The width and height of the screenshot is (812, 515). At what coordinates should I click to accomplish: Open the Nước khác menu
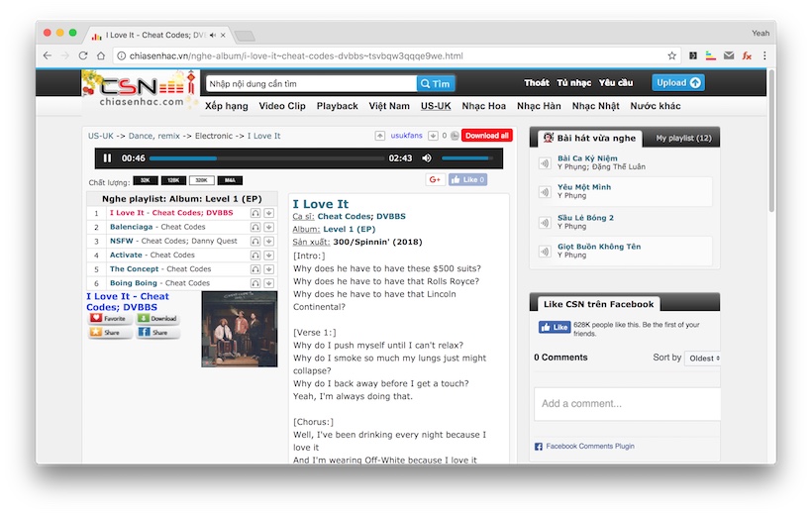pos(656,106)
